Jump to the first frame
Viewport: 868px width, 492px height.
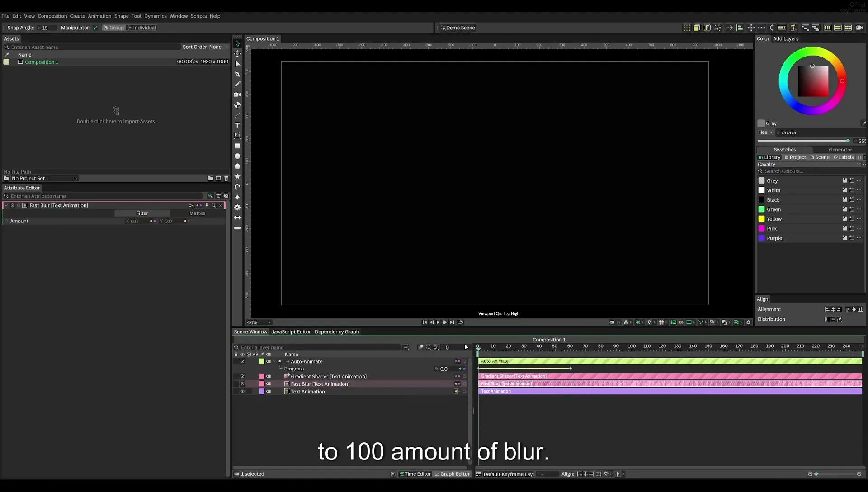pyautogui.click(x=425, y=322)
